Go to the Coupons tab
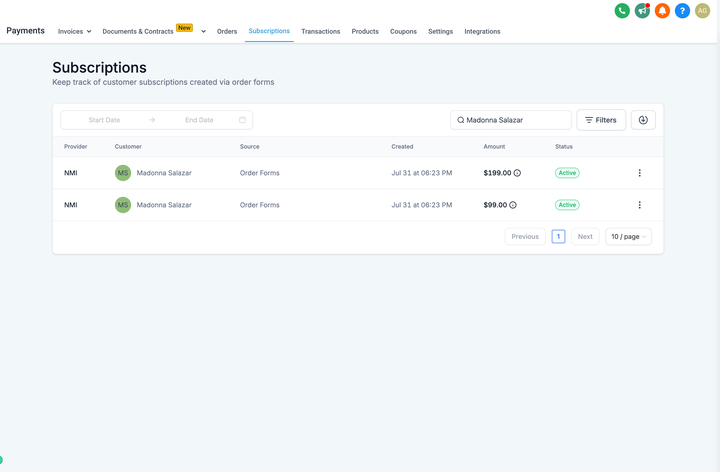The image size is (720, 472). click(x=403, y=32)
